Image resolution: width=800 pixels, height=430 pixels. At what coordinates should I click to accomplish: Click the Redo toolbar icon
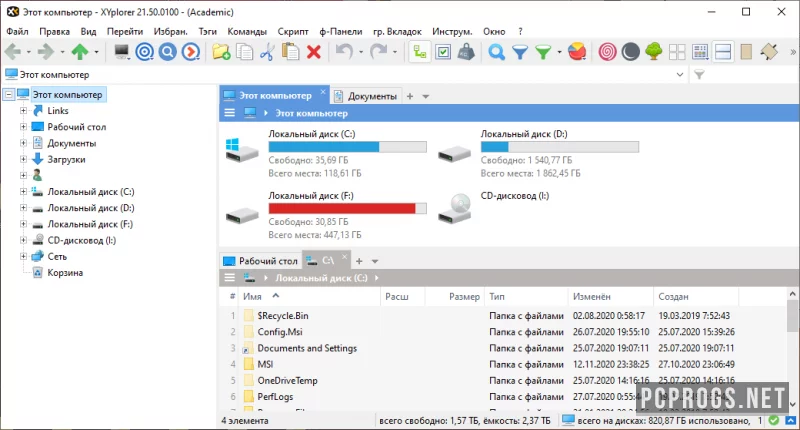[x=379, y=52]
